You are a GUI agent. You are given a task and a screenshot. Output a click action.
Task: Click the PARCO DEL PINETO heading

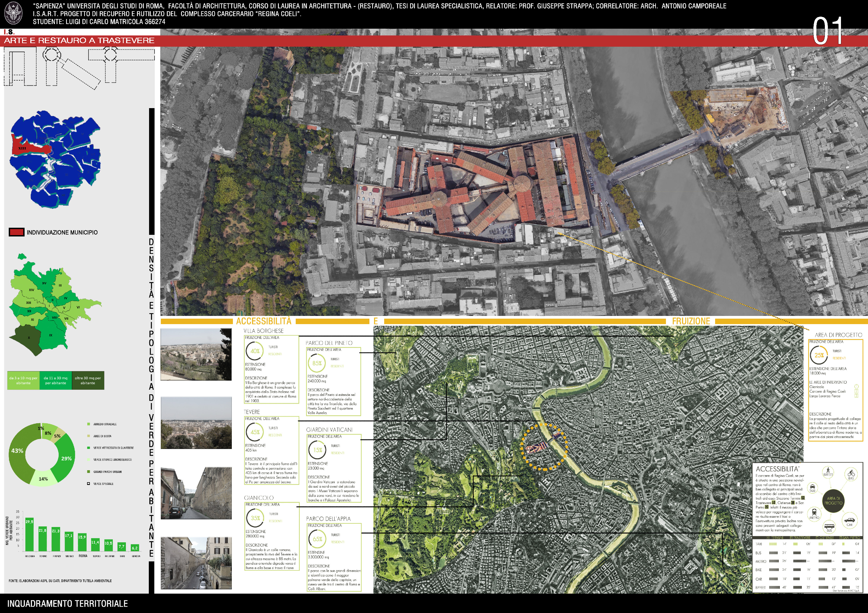pos(329,343)
